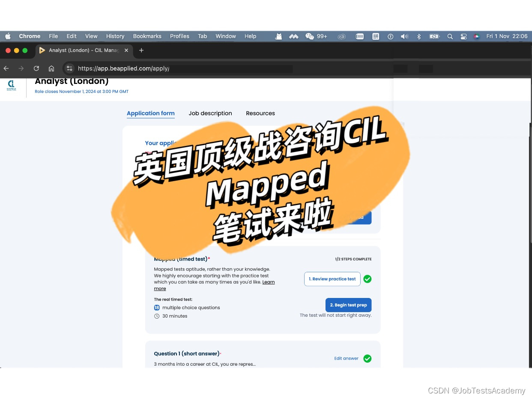
Task: Select the Analyst (London) browser tab
Action: point(84,50)
